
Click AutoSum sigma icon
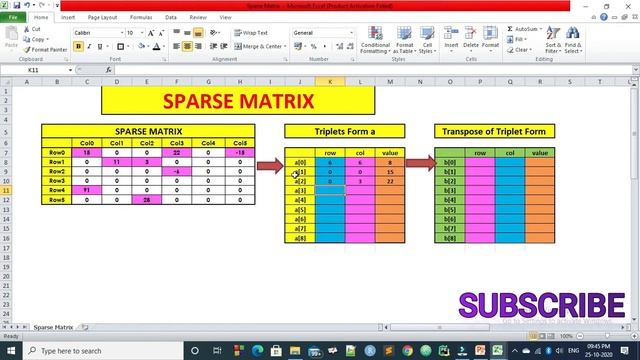(510, 29)
